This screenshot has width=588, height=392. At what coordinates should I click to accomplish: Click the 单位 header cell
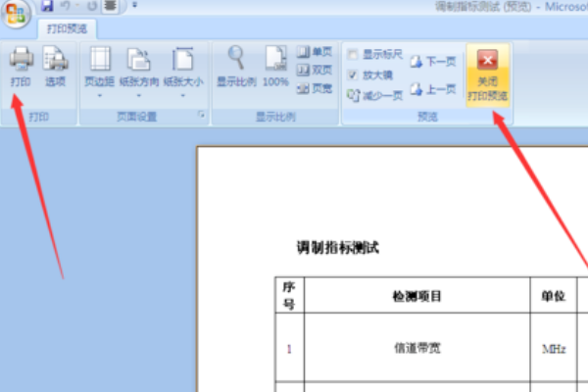point(553,296)
